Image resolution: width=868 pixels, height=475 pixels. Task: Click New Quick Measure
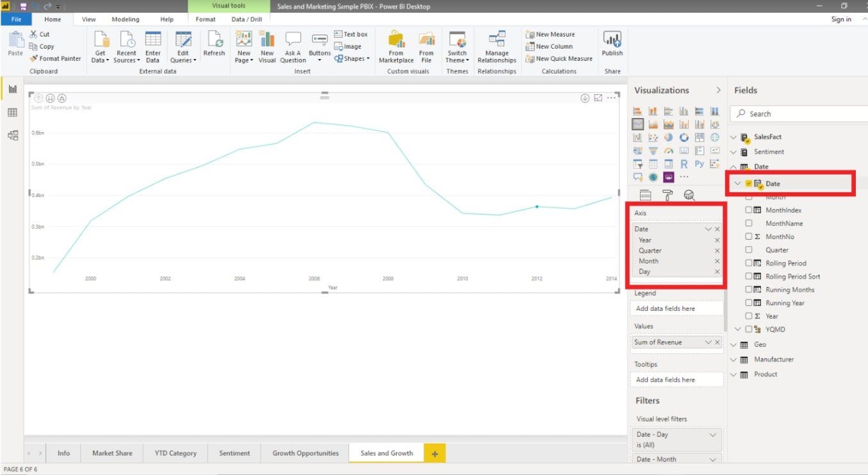559,58
